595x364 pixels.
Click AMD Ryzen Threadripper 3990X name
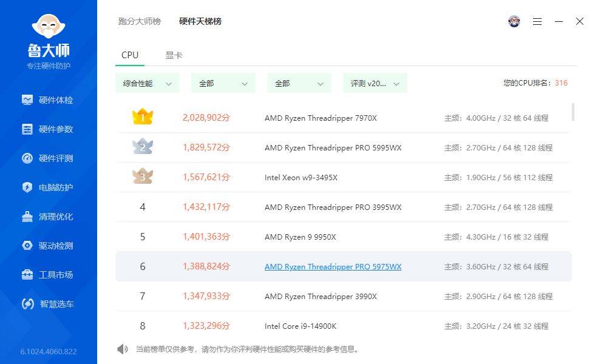tap(321, 296)
